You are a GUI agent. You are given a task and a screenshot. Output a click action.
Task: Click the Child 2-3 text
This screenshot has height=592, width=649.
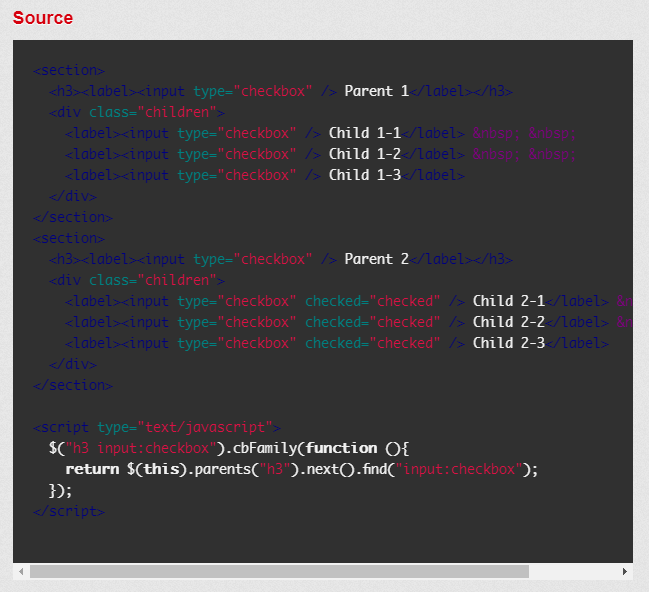[x=509, y=343]
